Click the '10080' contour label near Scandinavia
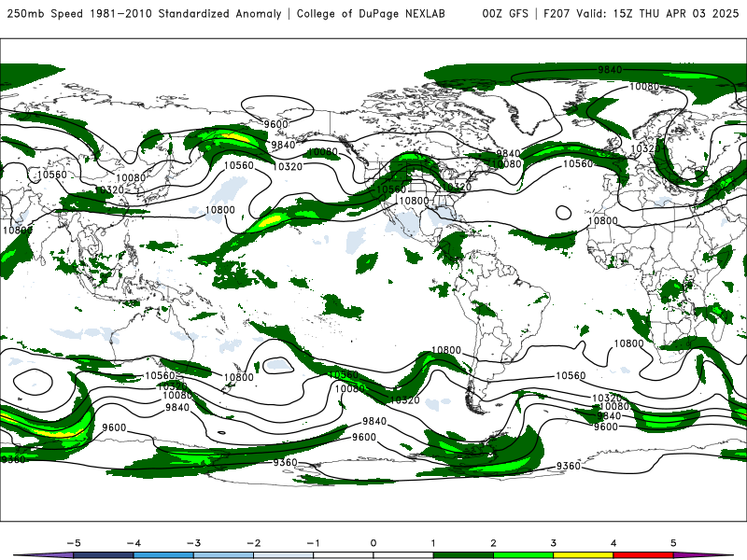747x560 pixels. point(644,86)
